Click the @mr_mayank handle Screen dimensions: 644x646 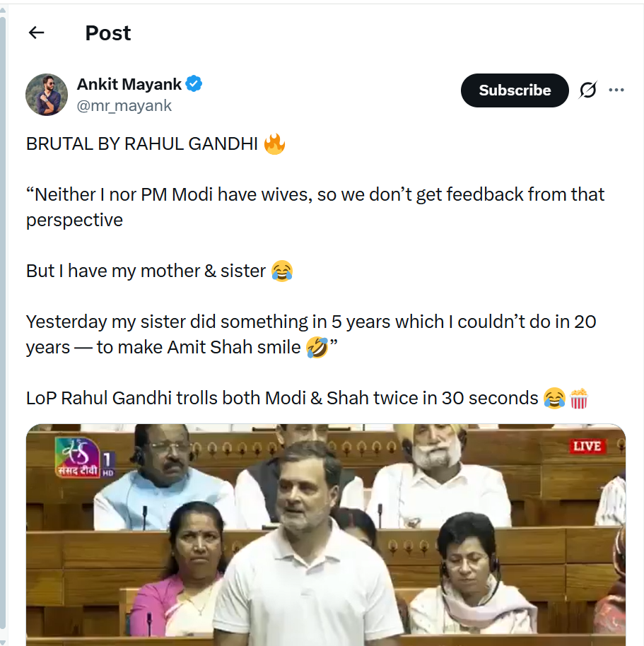(124, 106)
